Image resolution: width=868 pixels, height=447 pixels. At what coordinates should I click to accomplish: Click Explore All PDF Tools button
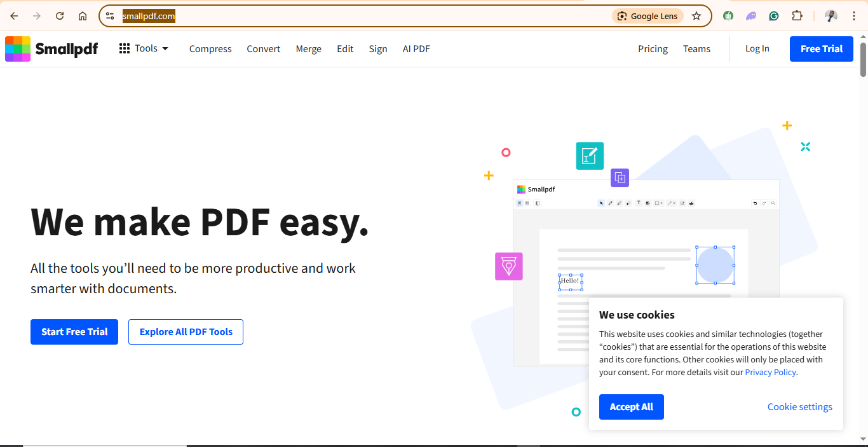[186, 332]
